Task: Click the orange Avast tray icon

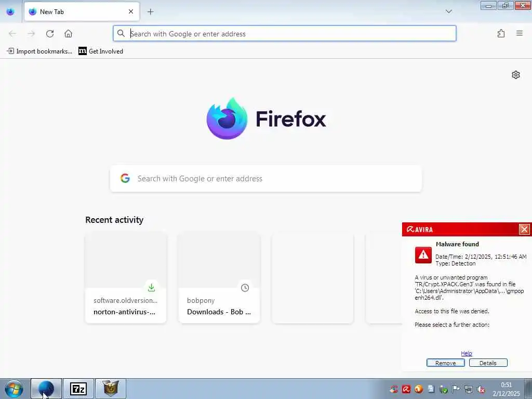Action: pos(419,389)
